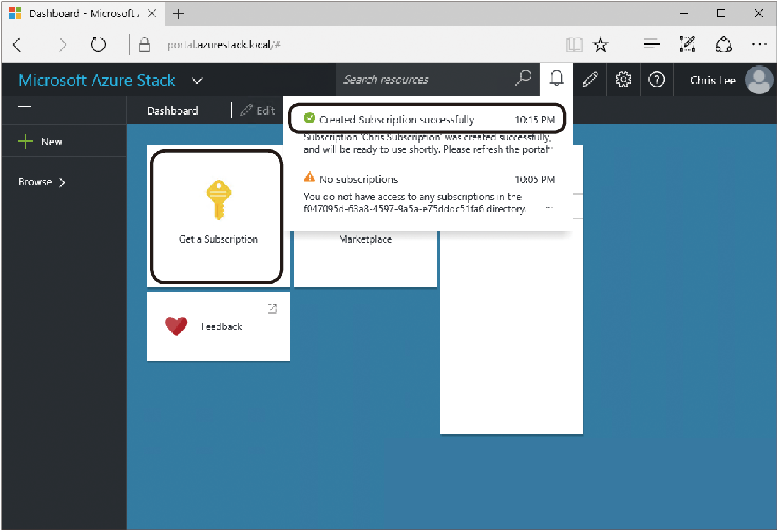Click the orange warning triangle icon
Image resolution: width=779 pixels, height=532 pixels.
(309, 178)
